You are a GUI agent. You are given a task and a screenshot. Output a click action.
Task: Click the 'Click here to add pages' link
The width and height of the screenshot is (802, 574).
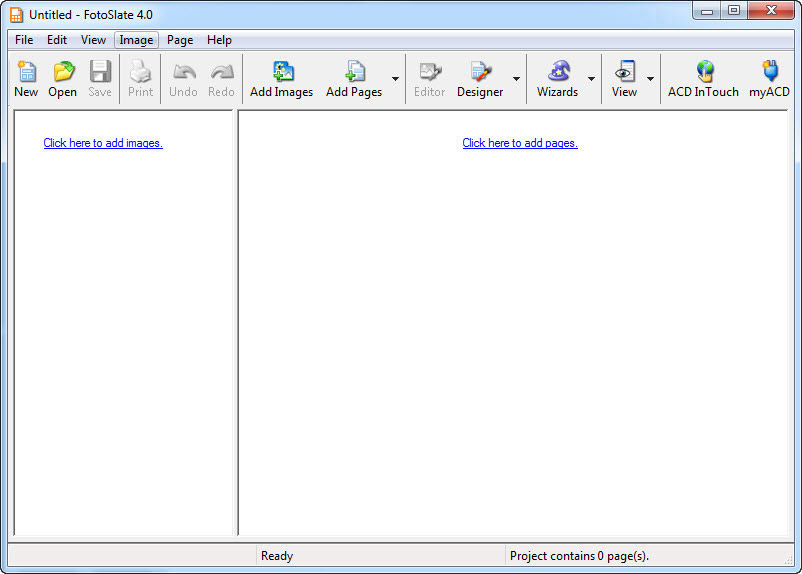520,143
